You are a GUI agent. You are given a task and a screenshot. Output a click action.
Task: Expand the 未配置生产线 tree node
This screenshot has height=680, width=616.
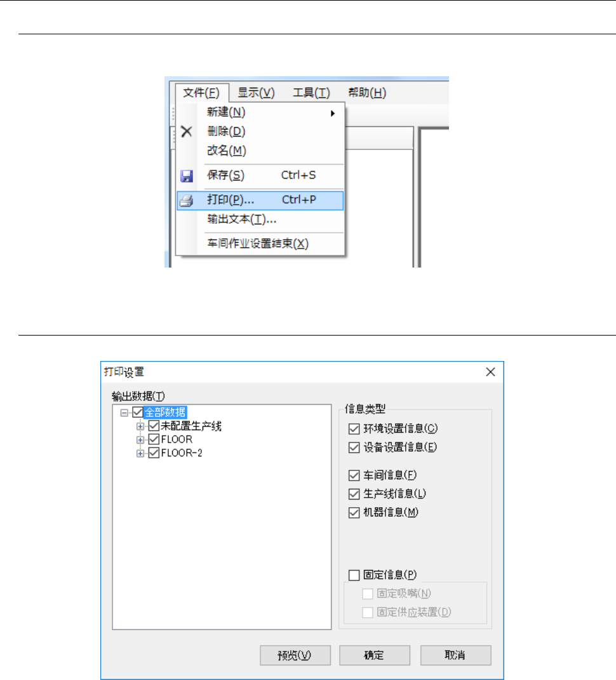[140, 426]
